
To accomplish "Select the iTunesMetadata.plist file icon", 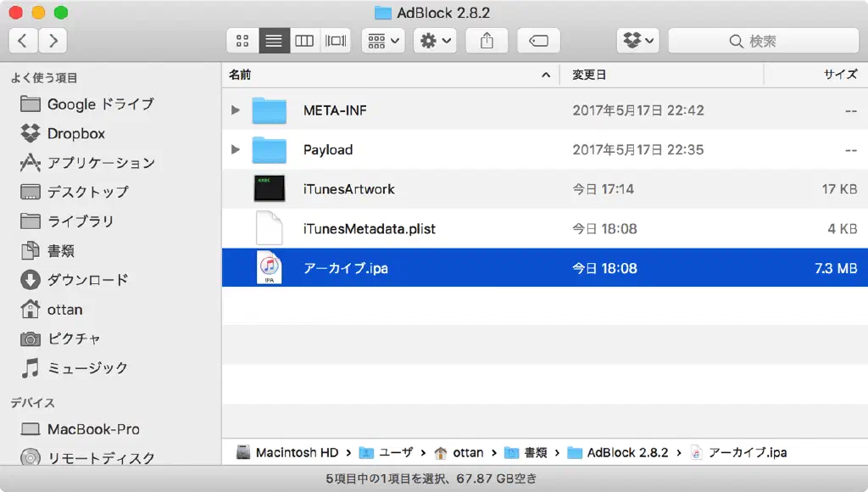I will point(269,229).
